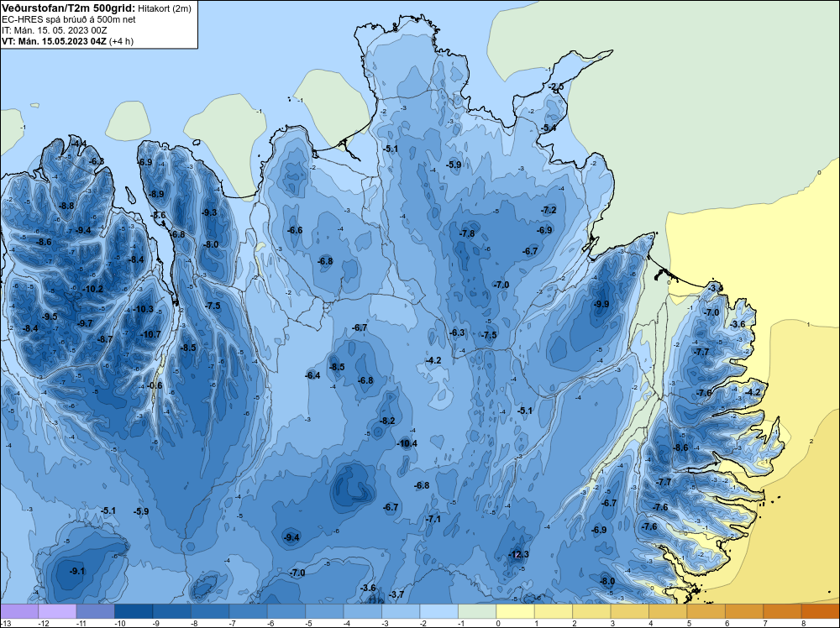The height and width of the screenshot is (628, 840).
Task: Click the -8.2 temperature value
Action: (x=387, y=421)
